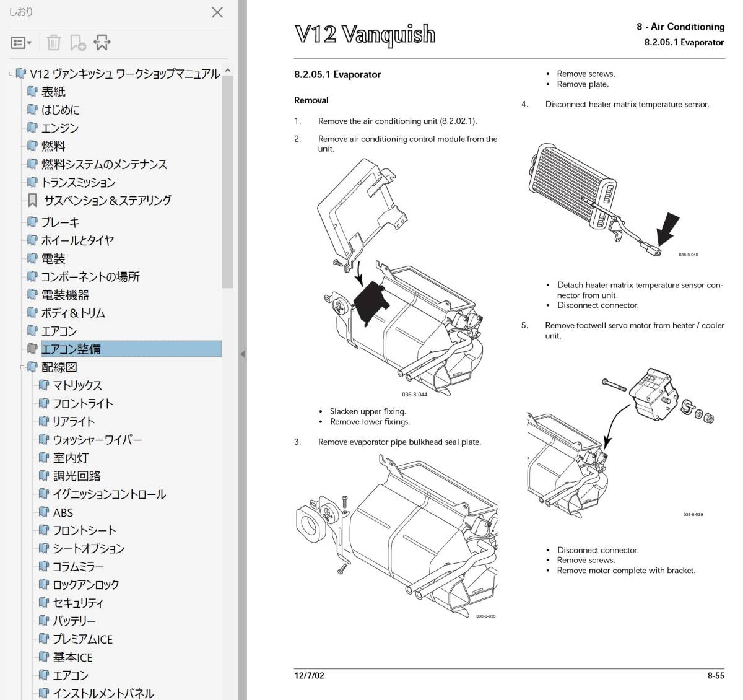Open the エアコン bookmark above エアコン整備

tap(59, 331)
